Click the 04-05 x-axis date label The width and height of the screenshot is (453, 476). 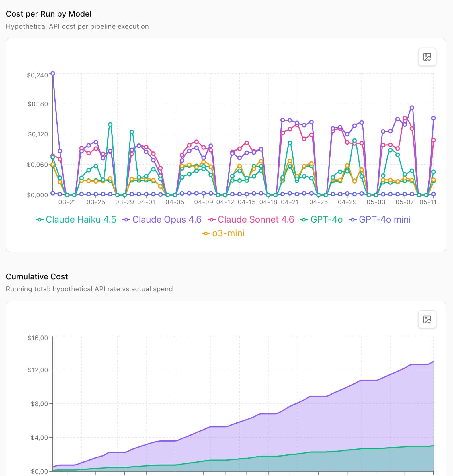click(x=175, y=202)
